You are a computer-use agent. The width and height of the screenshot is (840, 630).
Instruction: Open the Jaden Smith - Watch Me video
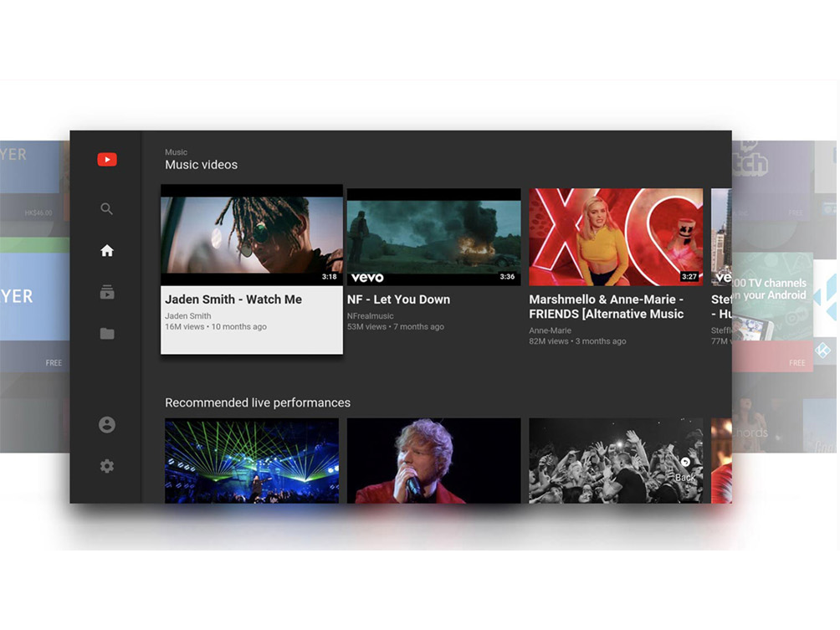pos(251,234)
